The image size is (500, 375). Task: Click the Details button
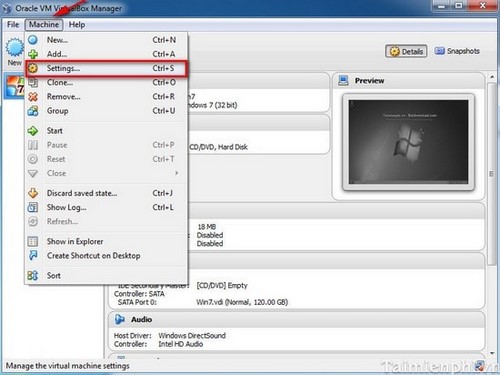point(406,51)
